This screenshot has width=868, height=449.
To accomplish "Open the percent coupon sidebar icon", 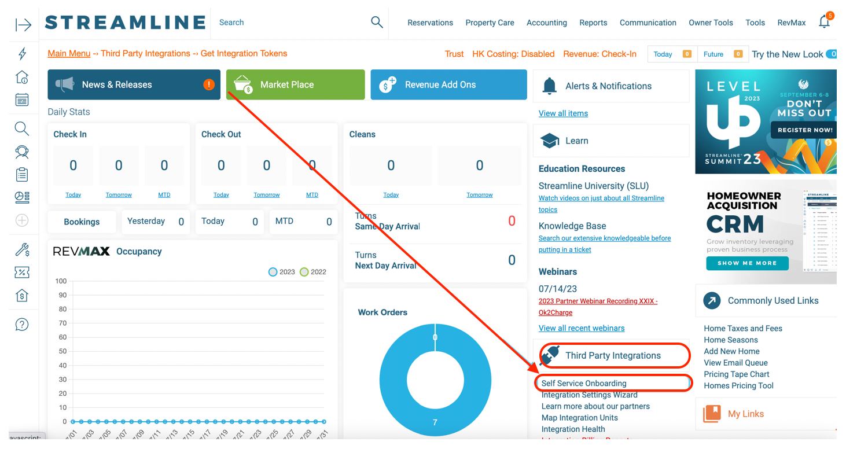I will (22, 273).
